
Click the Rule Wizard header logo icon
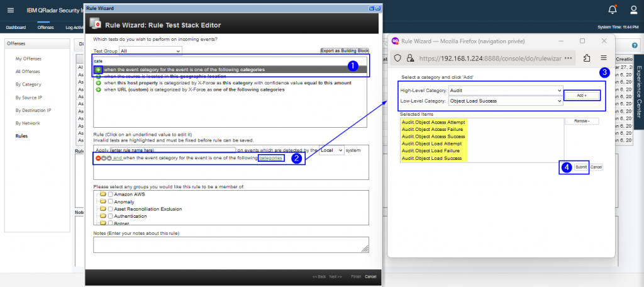point(96,25)
